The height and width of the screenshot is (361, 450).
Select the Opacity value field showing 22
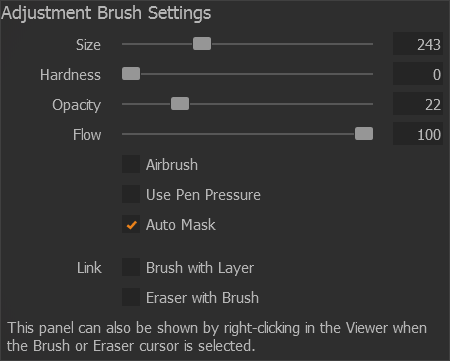(x=418, y=104)
